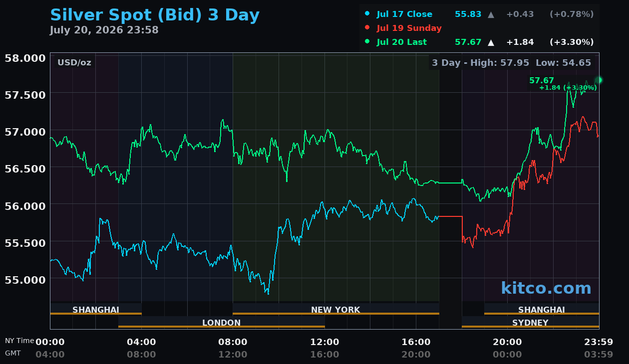This screenshot has height=364, width=629.
Task: Click the 55.83 close price value
Action: click(x=468, y=14)
